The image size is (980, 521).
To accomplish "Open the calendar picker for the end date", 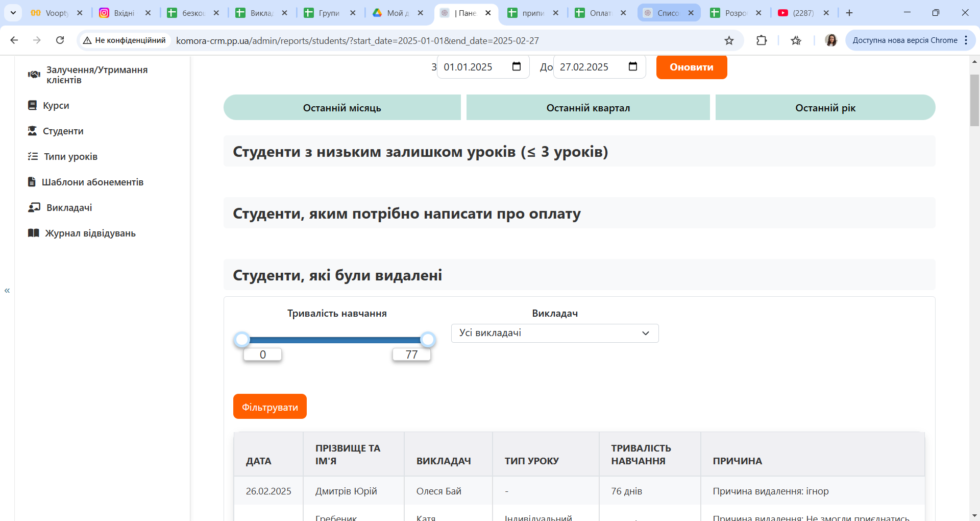I will (x=632, y=66).
